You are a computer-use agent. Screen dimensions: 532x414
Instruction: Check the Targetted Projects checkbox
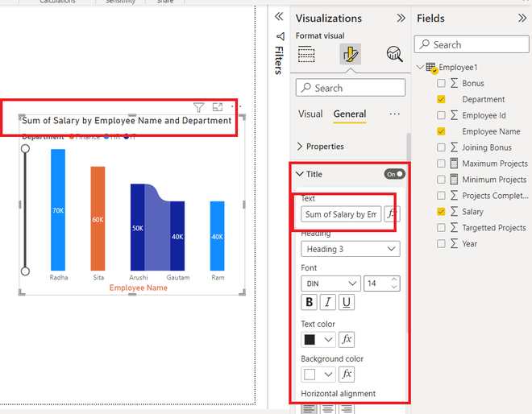pyautogui.click(x=441, y=227)
